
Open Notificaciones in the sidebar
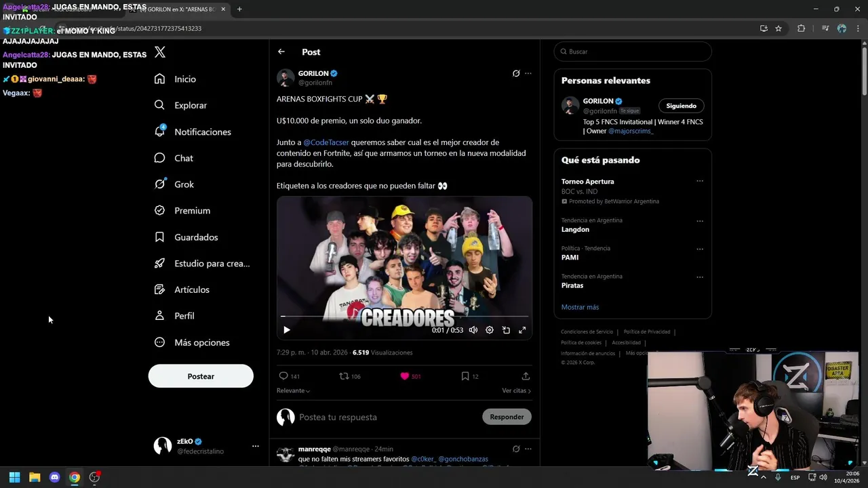(193, 131)
